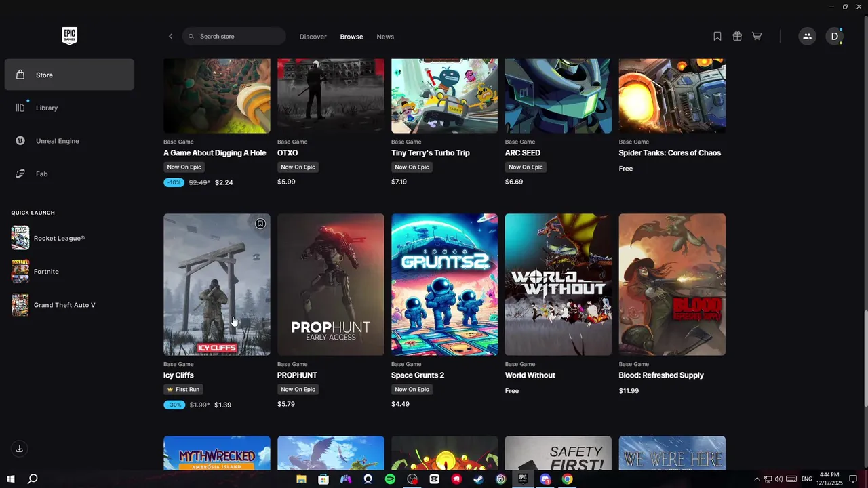868x488 pixels.
Task: Open File Explorer from the taskbar
Action: tap(301, 479)
